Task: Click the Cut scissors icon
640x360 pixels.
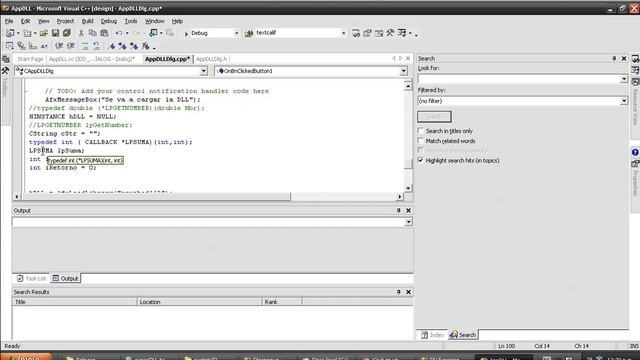Action: (x=81, y=33)
